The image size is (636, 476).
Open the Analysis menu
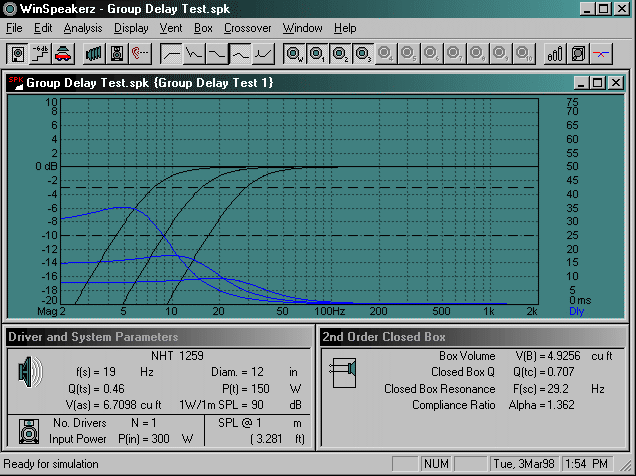pos(83,28)
